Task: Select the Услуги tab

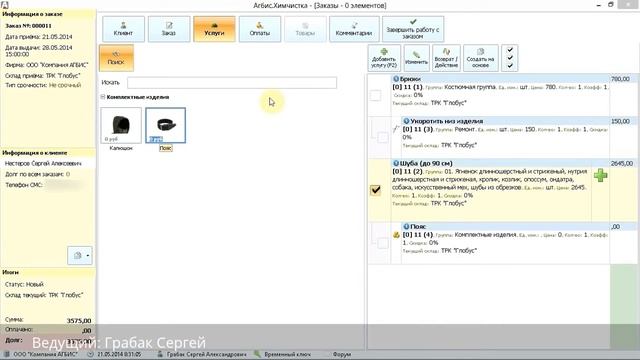Action: click(214, 29)
